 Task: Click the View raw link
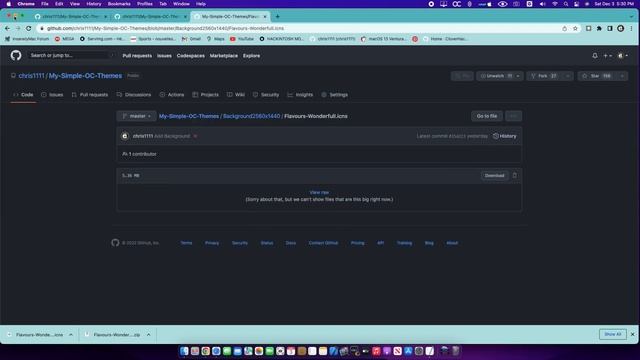[319, 192]
